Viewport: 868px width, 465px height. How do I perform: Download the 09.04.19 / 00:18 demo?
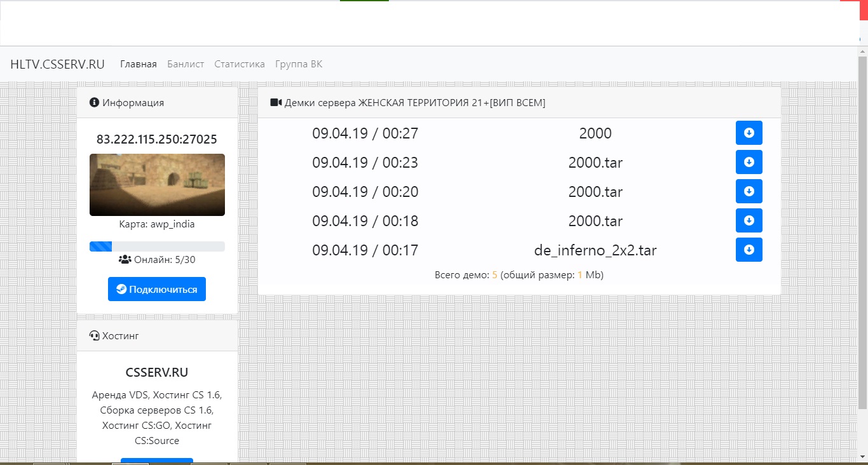(x=749, y=220)
